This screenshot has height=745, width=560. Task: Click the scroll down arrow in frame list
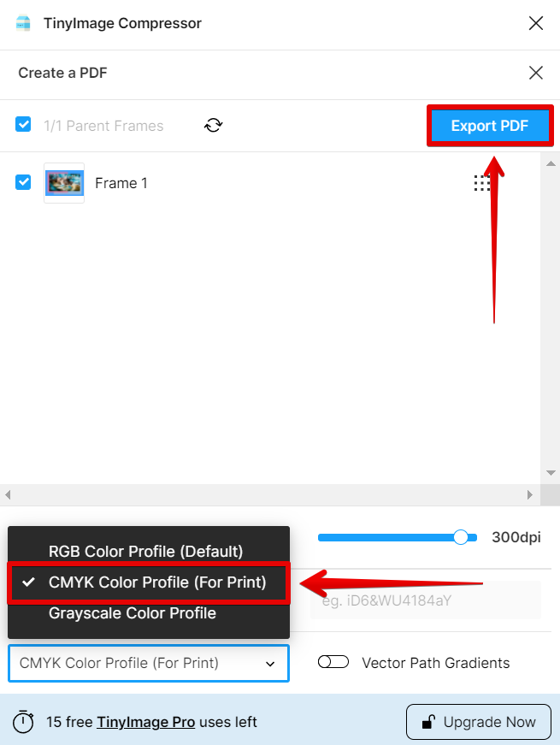(551, 473)
